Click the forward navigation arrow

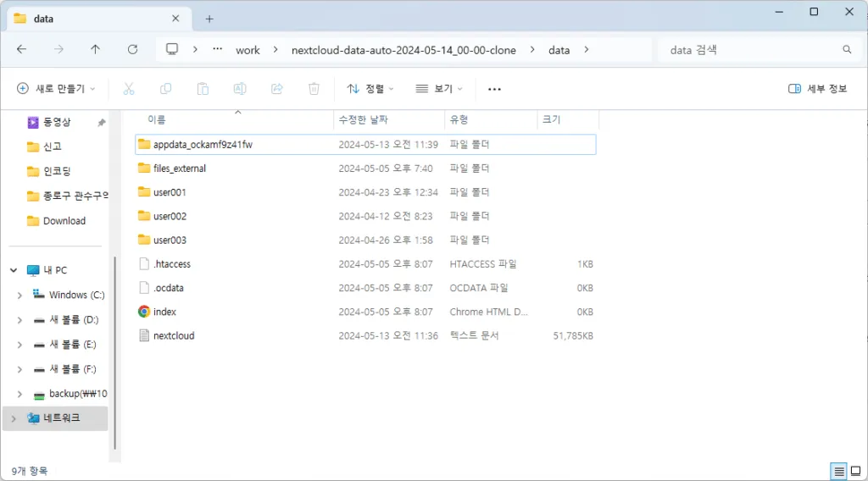(x=58, y=50)
